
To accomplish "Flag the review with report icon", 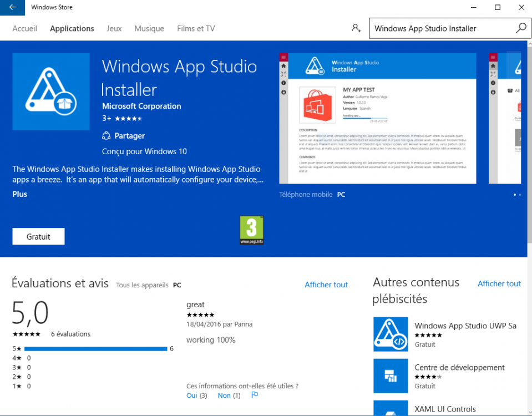I will (x=255, y=395).
